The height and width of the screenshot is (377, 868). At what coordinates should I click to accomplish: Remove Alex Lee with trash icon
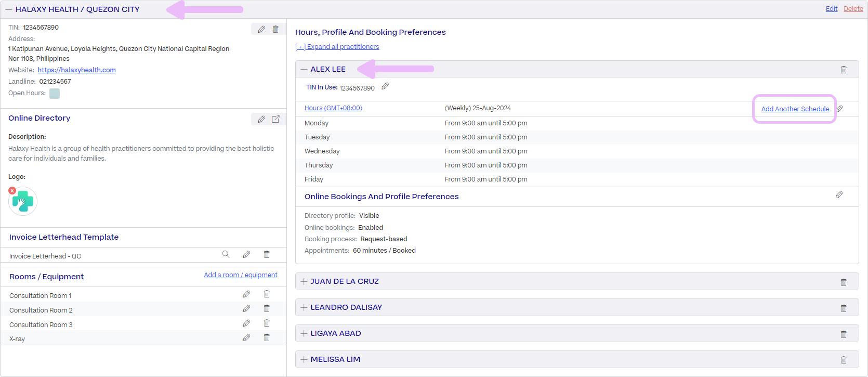click(844, 70)
